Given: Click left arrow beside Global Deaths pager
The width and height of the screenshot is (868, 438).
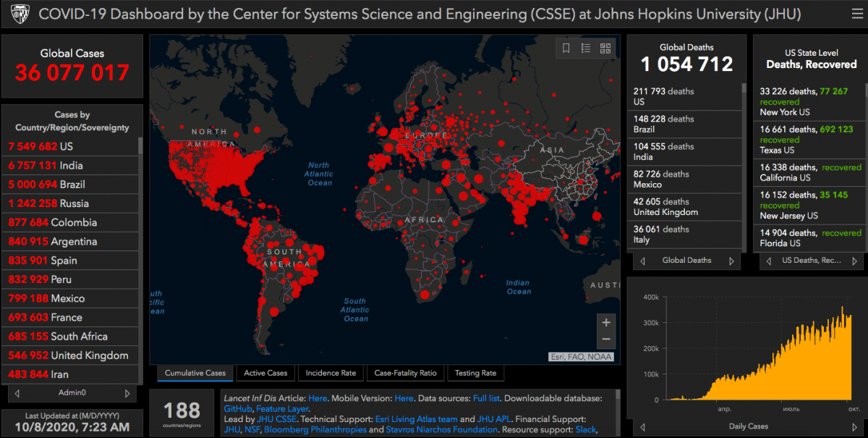Looking at the screenshot, I should (x=642, y=261).
